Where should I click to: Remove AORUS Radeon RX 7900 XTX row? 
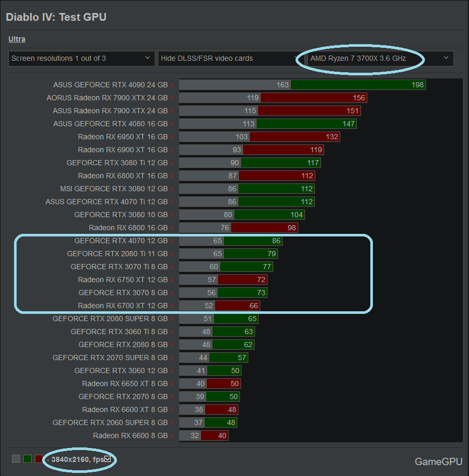pos(172,98)
